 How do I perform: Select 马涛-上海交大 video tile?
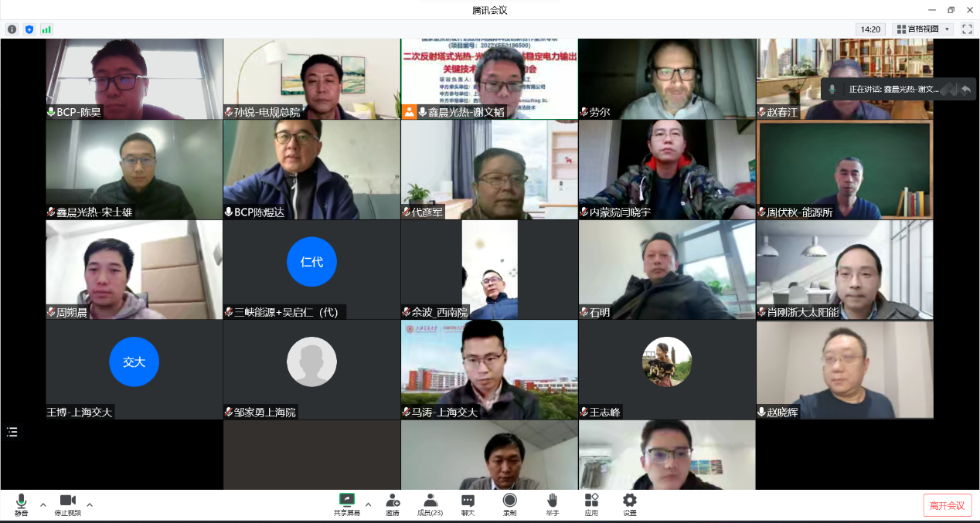pos(489,370)
